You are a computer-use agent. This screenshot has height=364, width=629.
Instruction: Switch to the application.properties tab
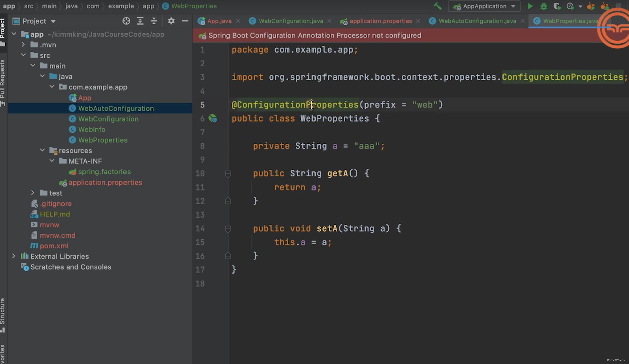click(380, 21)
